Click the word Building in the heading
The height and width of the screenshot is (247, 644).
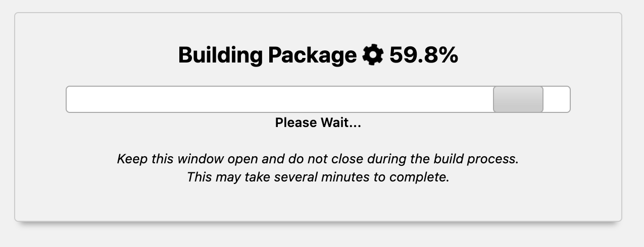(220, 55)
